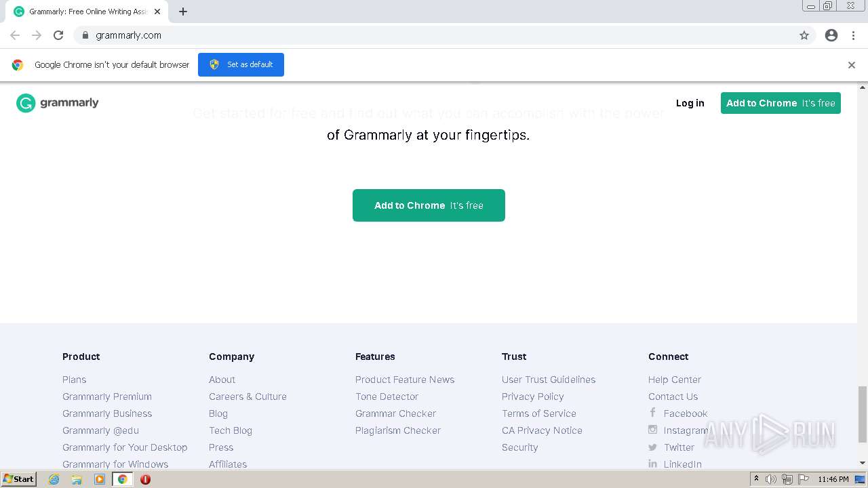Click the center Add to Chrome button
Screen dimensions: 868x488
point(429,205)
